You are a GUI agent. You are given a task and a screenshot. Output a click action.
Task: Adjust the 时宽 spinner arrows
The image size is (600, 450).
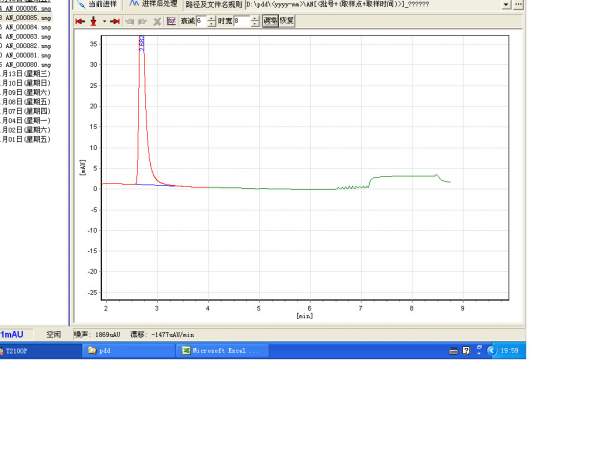255,21
